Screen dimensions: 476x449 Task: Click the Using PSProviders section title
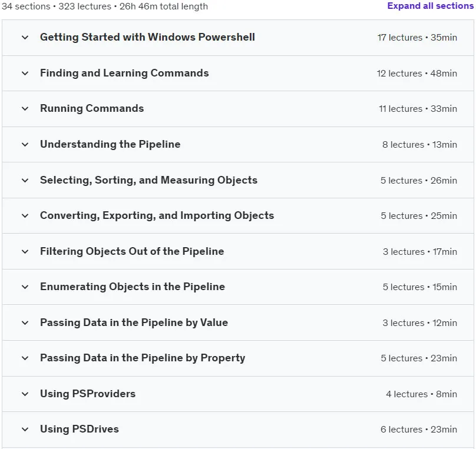[88, 394]
